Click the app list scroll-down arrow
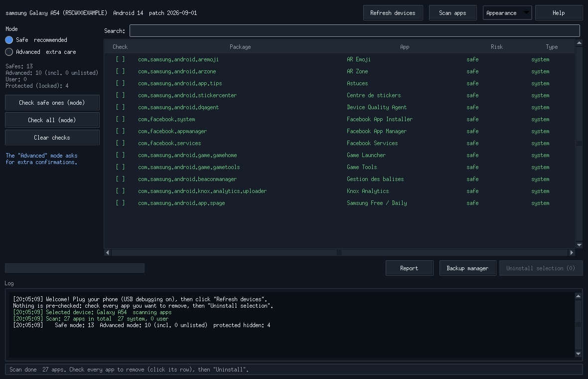Screen dimensions: 588x379 coord(579,245)
